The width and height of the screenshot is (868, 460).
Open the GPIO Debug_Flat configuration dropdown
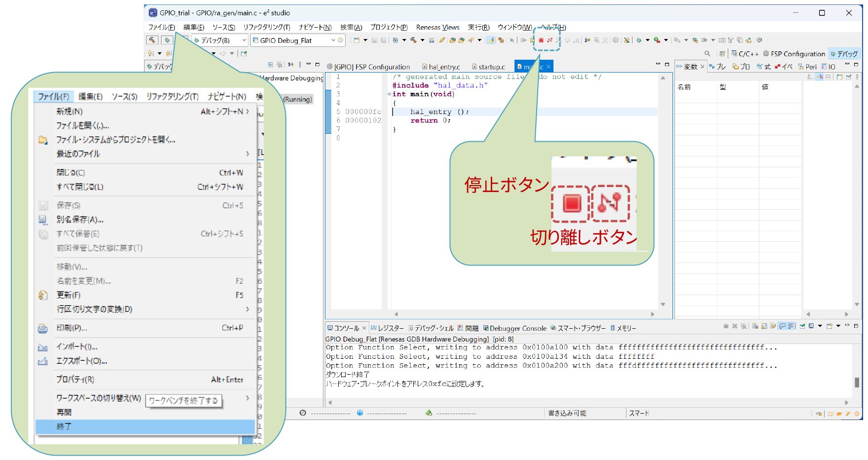coord(333,40)
